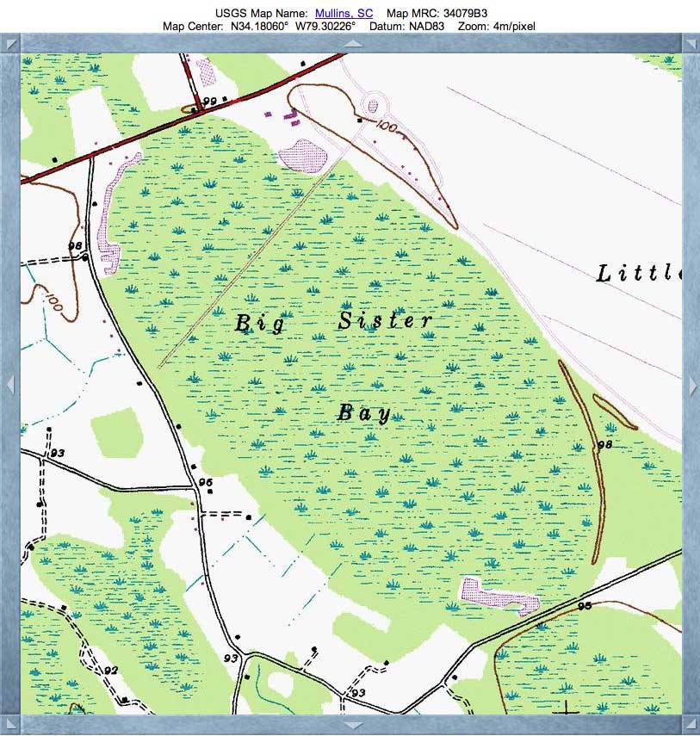The image size is (700, 736).
Task: Click the 92 elevation marker on dashed road
Action: (x=111, y=671)
